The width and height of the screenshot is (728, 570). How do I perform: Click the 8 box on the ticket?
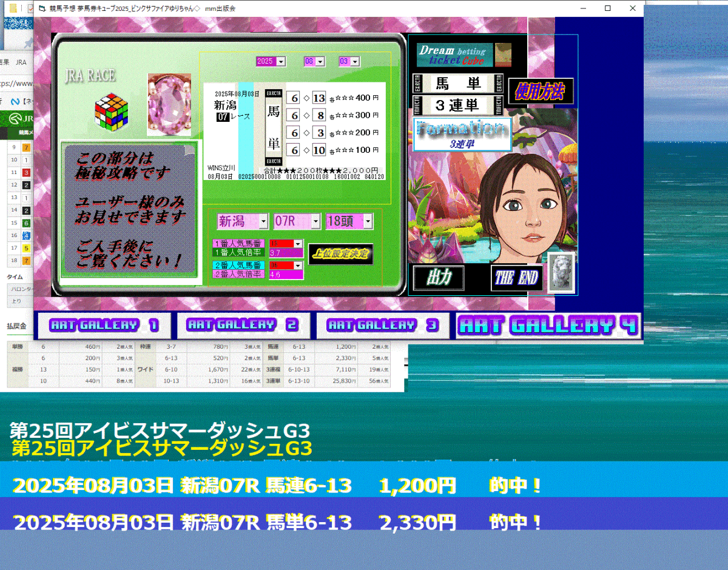320,115
